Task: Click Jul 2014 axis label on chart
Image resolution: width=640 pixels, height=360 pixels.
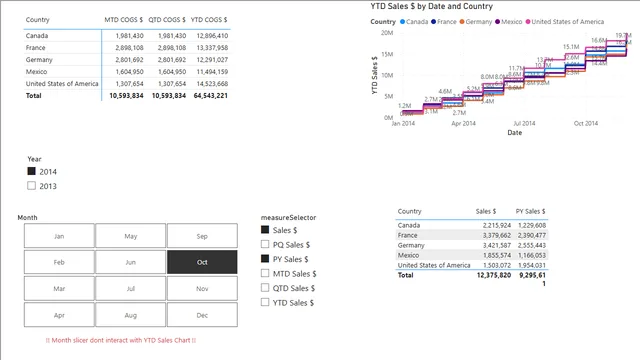Action: [x=524, y=123]
